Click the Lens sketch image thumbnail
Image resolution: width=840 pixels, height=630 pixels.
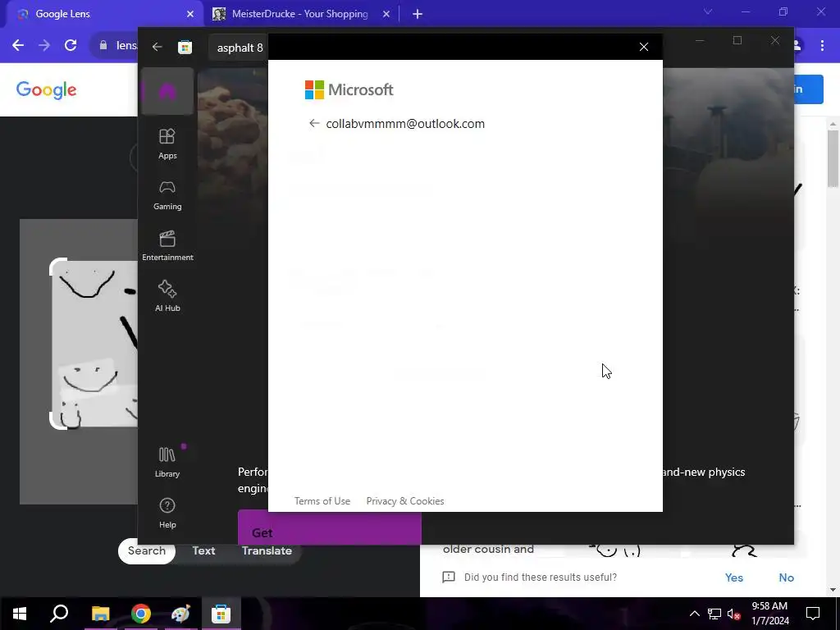pyautogui.click(x=95, y=344)
